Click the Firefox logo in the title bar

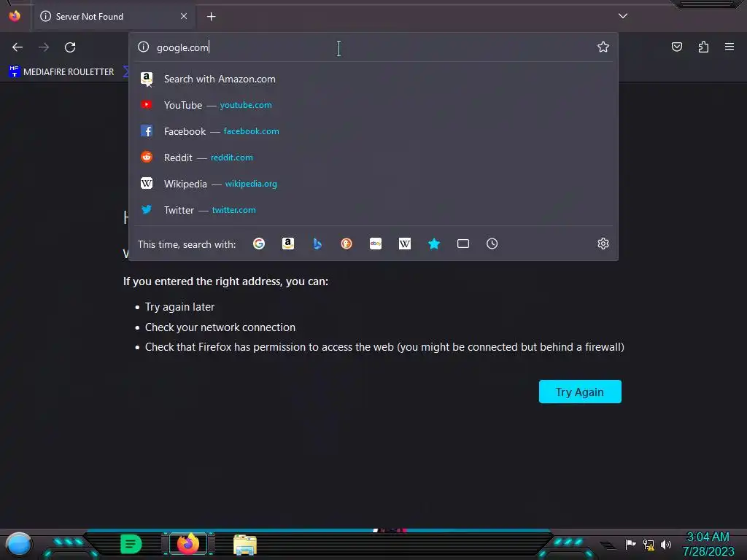15,16
